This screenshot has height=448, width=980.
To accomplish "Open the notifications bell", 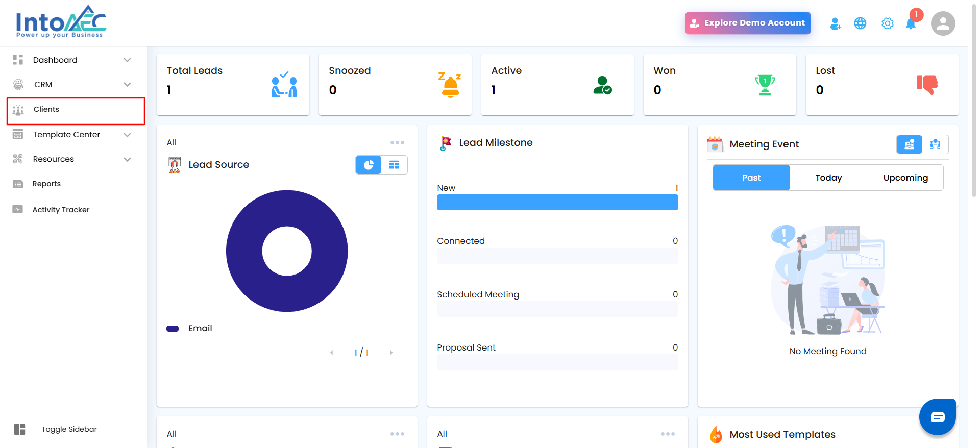I will click(x=911, y=23).
